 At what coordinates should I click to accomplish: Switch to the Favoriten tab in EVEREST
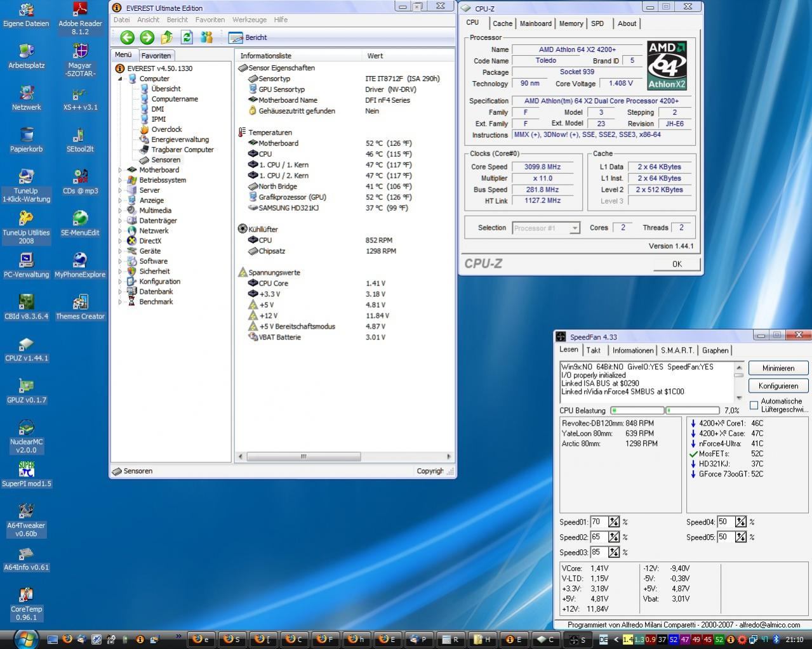(x=156, y=56)
